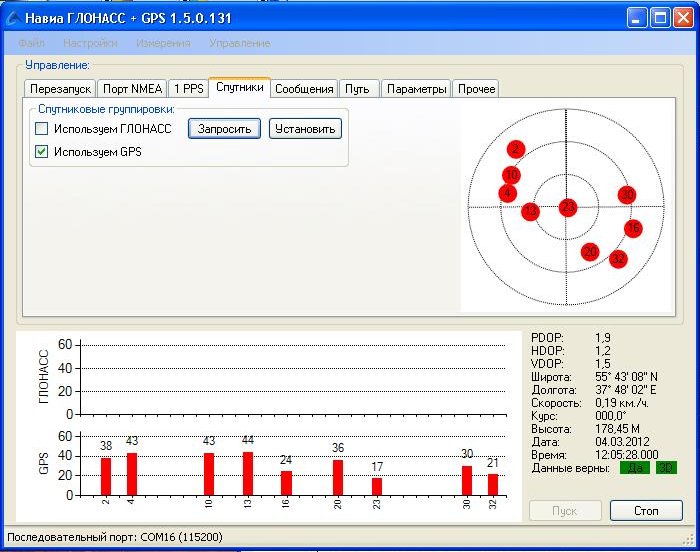Click the Запросить button
The width and height of the screenshot is (700, 552).
pyautogui.click(x=224, y=129)
